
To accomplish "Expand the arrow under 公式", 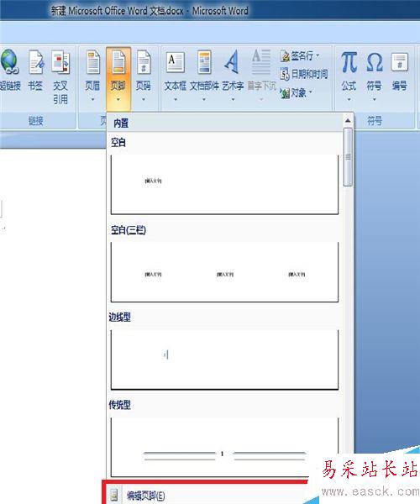I will (x=349, y=100).
